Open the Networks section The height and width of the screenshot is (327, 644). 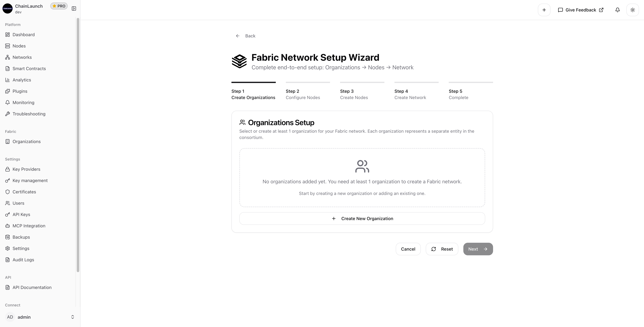(x=22, y=57)
